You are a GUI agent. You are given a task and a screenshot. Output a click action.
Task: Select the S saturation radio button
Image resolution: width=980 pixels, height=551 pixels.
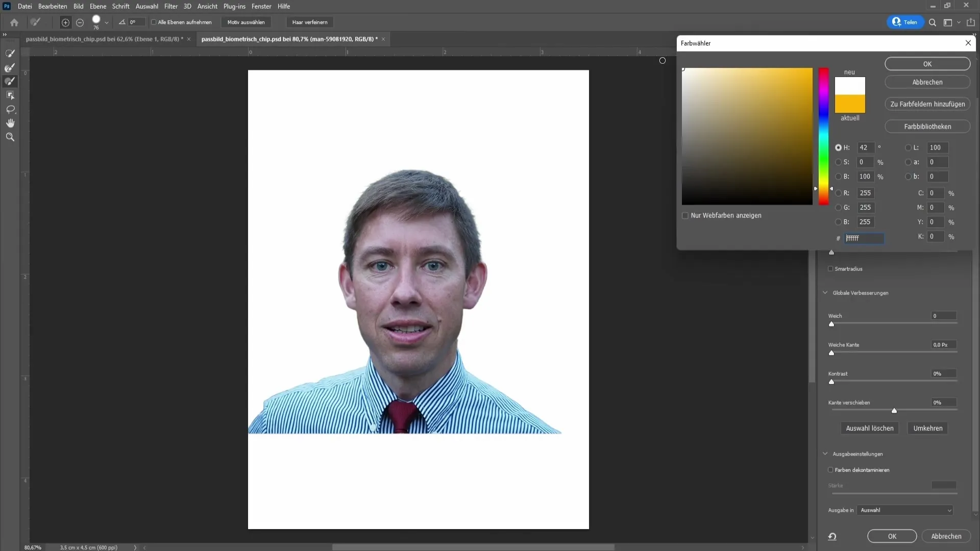pos(838,162)
